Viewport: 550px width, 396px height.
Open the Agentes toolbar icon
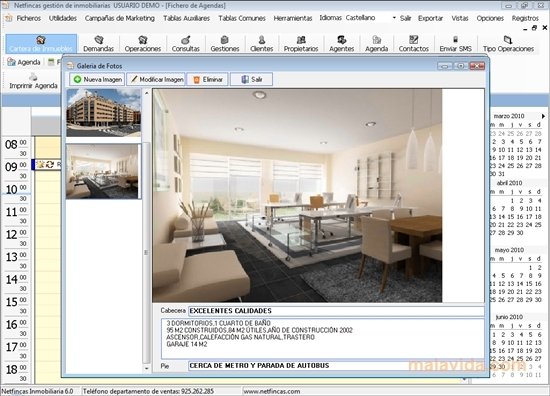pyautogui.click(x=341, y=43)
